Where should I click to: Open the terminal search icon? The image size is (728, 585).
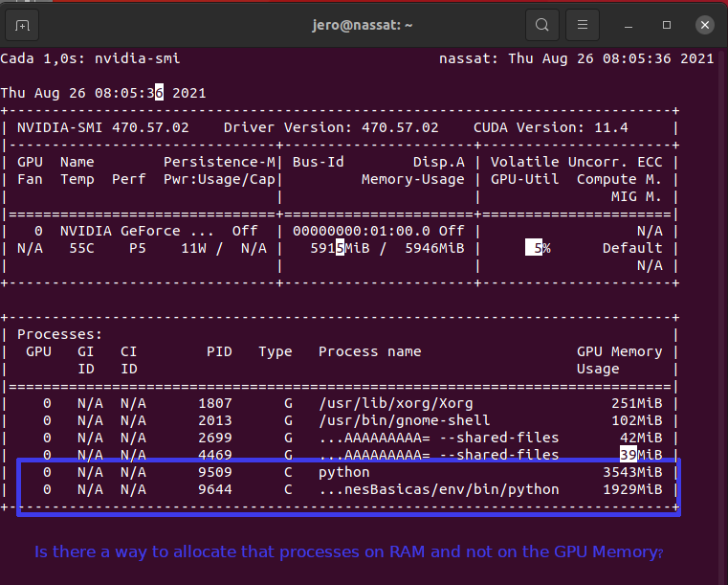point(542,24)
